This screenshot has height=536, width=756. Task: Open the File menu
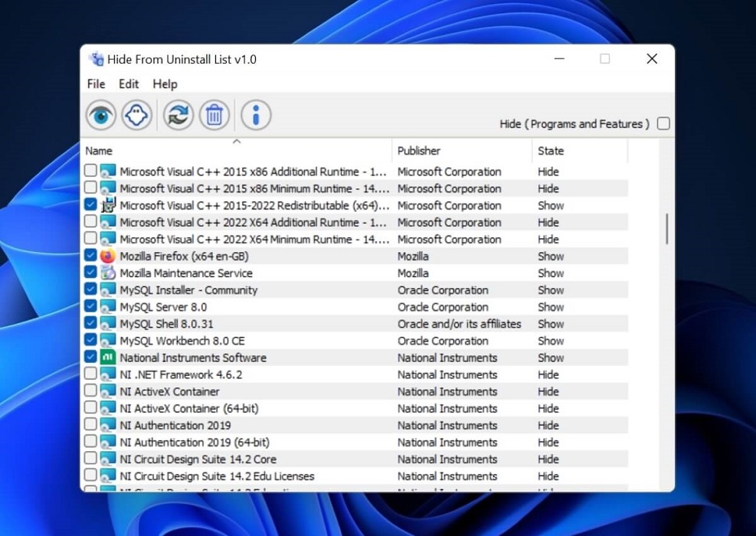pos(95,84)
